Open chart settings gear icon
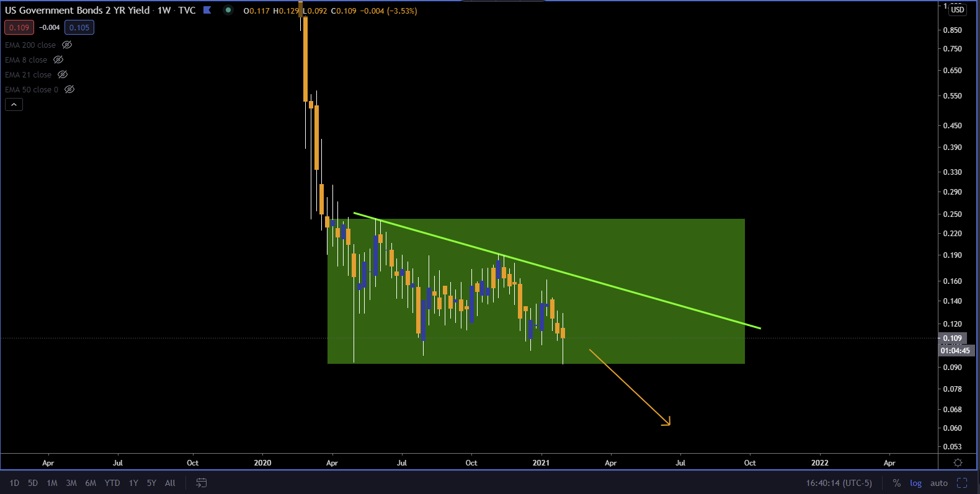 tap(958, 463)
